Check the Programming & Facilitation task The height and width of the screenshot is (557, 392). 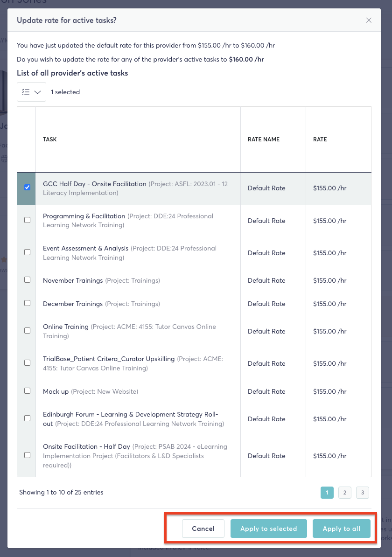click(x=27, y=220)
